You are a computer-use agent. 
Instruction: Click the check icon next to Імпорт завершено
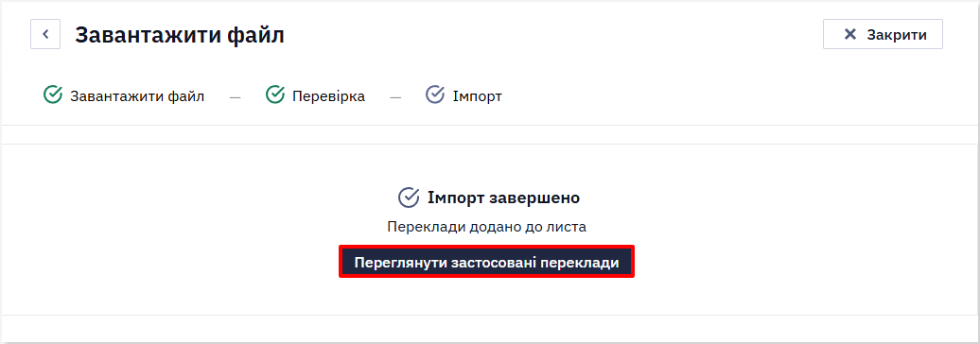pos(409,198)
